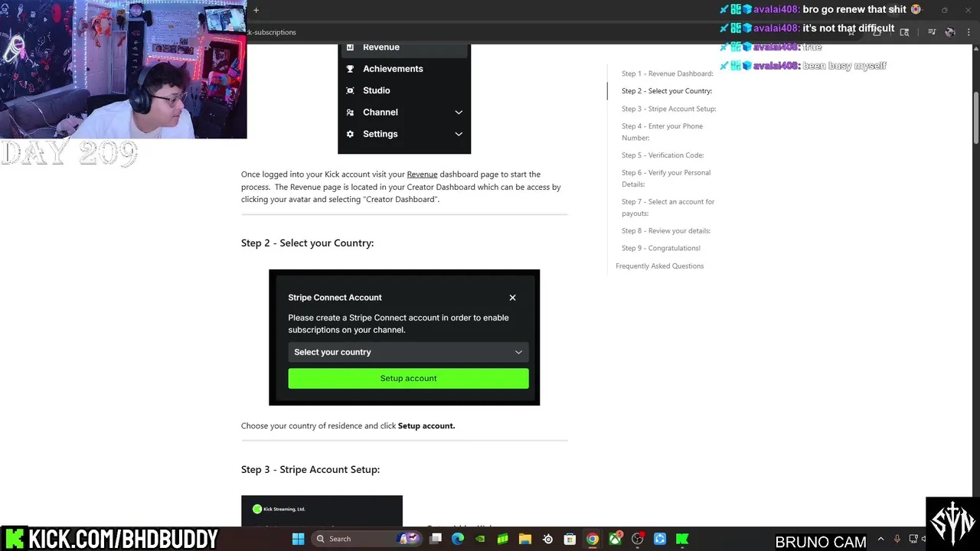Open SteelSeries app from the taskbar

tap(547, 539)
